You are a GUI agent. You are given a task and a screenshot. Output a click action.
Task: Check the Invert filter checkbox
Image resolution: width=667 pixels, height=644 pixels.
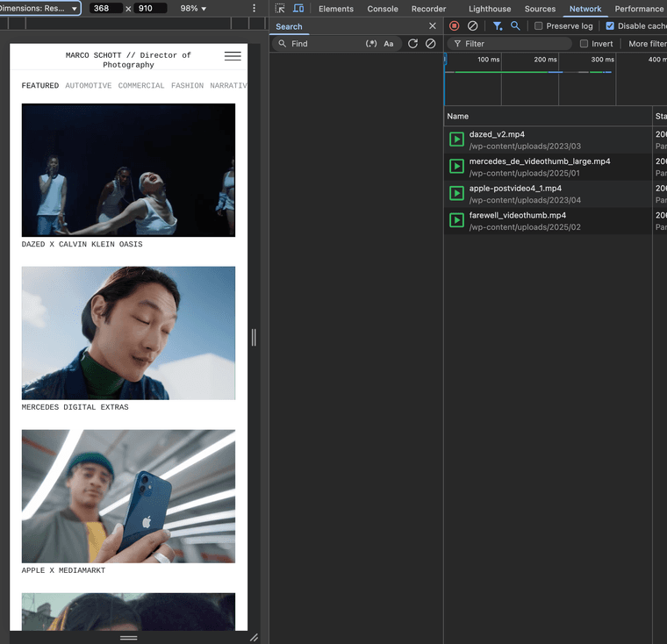(584, 43)
